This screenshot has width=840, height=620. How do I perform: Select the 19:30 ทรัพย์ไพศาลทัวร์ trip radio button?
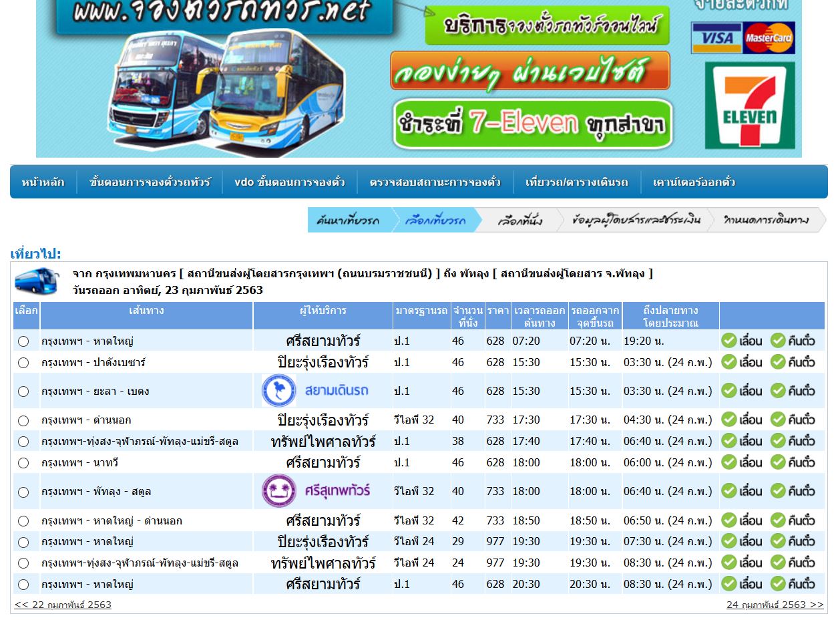click(23, 563)
